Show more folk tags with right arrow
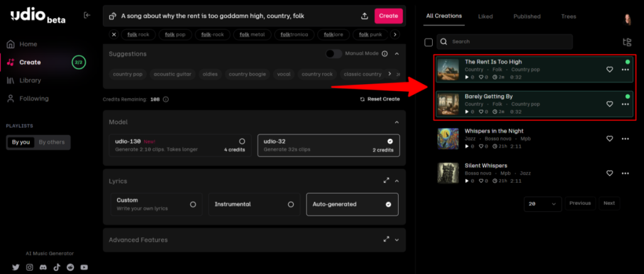The width and height of the screenshot is (644, 274). tap(395, 35)
